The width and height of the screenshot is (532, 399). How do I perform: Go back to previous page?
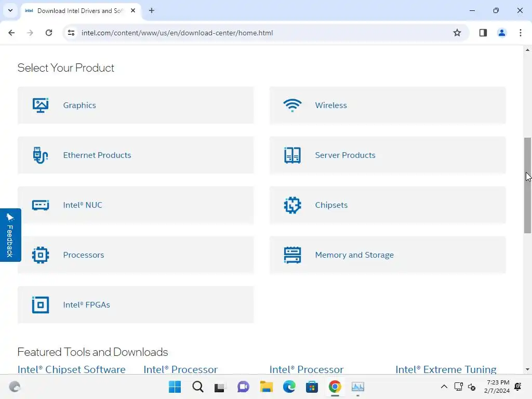tap(11, 33)
